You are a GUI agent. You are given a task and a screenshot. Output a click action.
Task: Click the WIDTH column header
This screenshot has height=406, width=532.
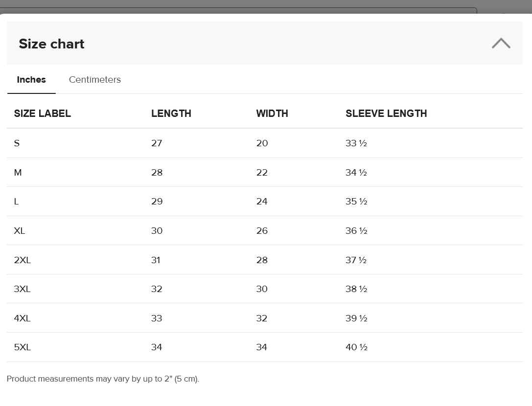coord(272,113)
